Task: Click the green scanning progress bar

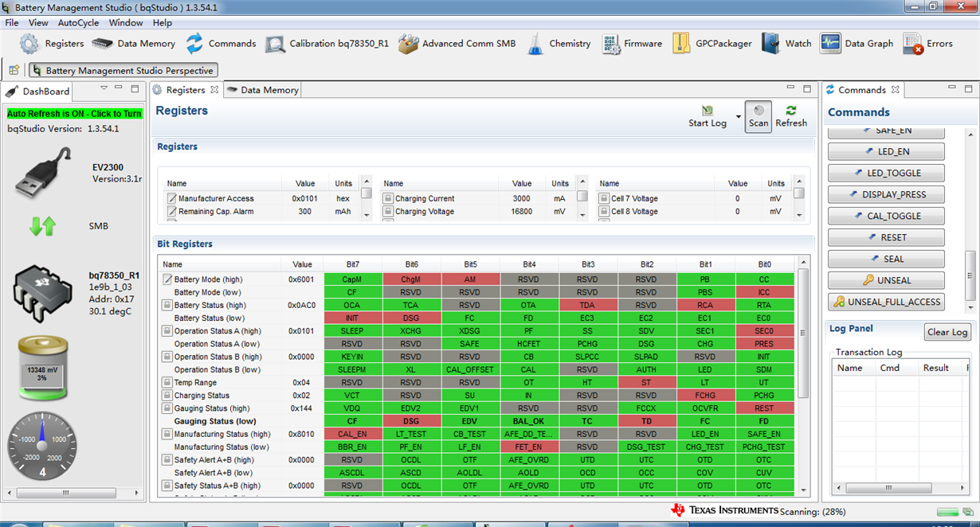Action: pos(948,513)
